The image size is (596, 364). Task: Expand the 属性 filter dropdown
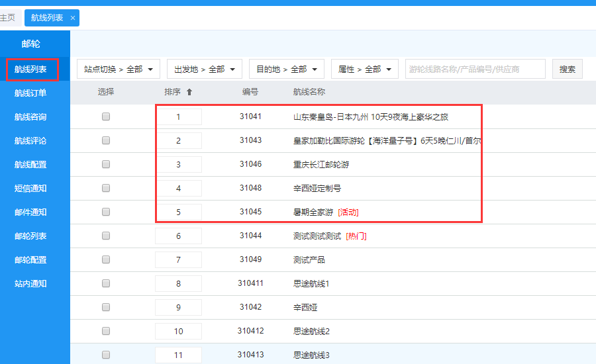(x=364, y=69)
